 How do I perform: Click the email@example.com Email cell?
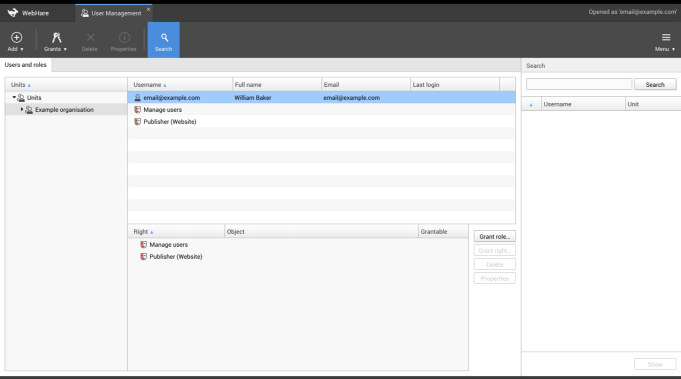coord(351,98)
